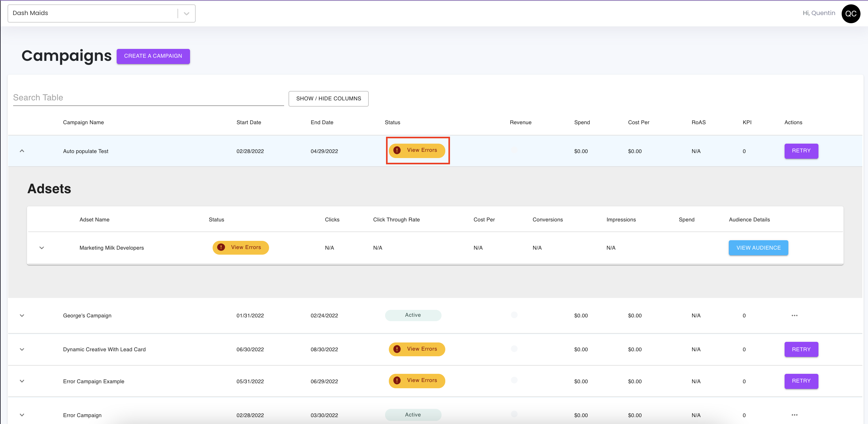Open Show / Hide Columns options

[x=328, y=98]
